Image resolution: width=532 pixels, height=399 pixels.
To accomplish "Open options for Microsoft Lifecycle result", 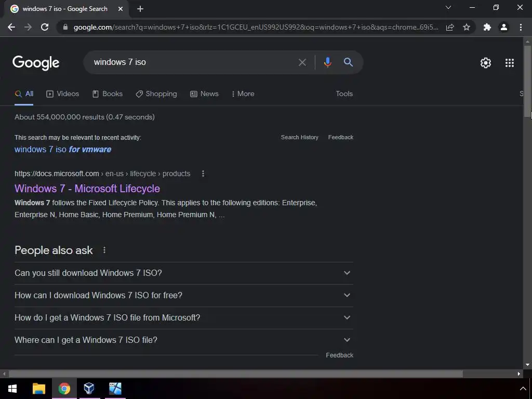I will [x=203, y=174].
